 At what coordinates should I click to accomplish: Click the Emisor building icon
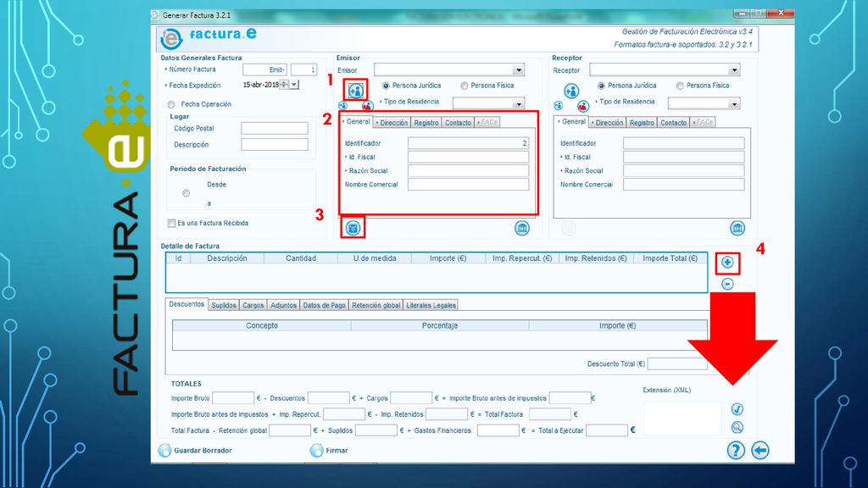[522, 228]
